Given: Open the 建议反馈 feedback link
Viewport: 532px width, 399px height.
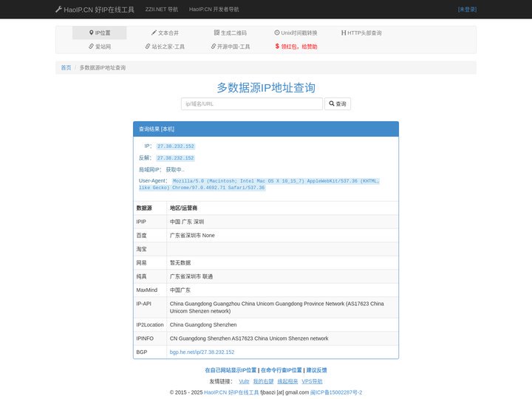Looking at the screenshot, I should [316, 370].
